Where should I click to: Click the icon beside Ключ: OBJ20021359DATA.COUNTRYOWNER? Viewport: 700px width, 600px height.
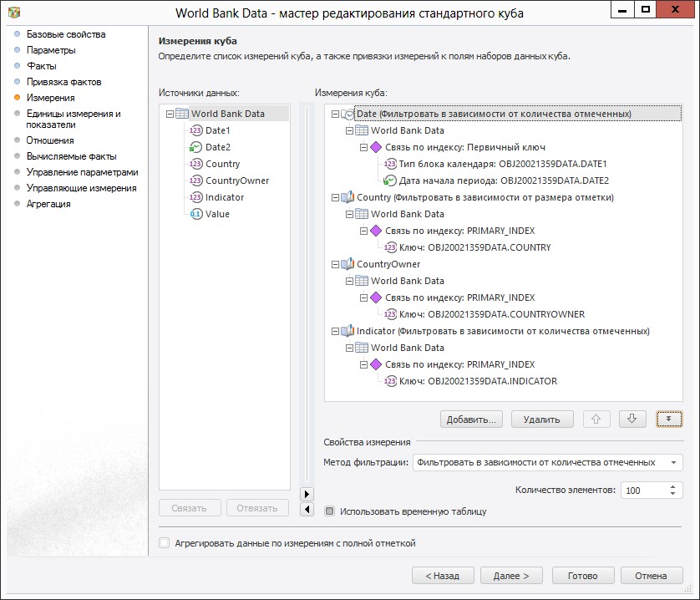[390, 314]
